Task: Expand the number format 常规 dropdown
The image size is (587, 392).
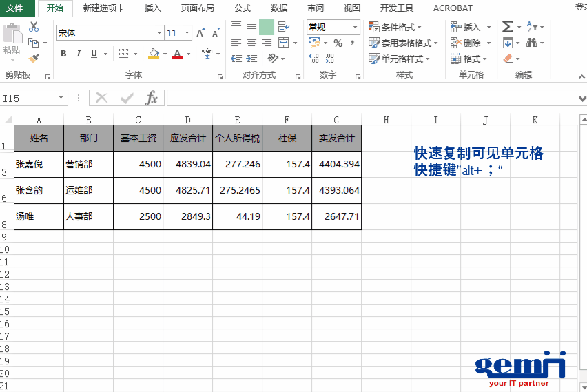Action: (x=356, y=28)
